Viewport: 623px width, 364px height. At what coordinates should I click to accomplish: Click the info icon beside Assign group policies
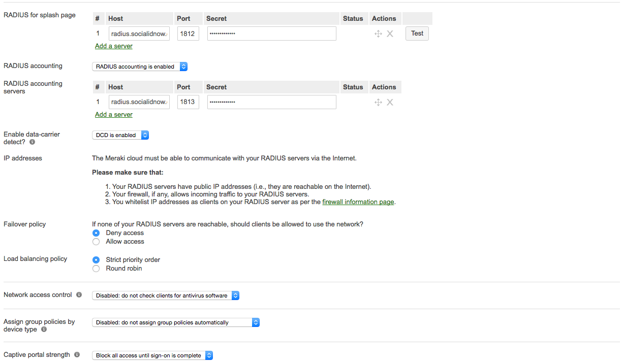click(44, 329)
